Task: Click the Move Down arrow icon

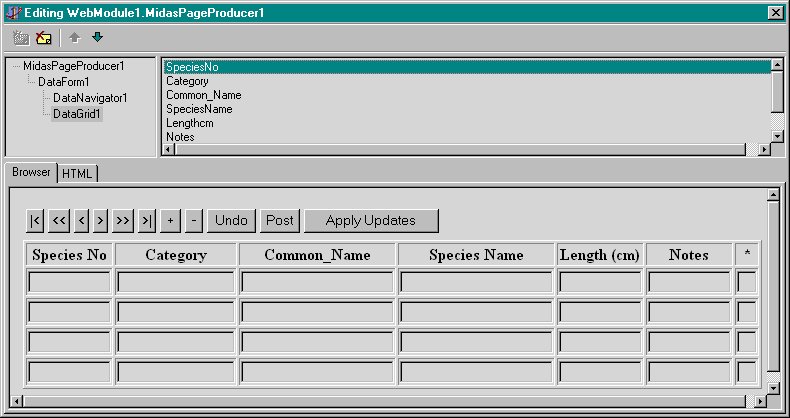Action: point(97,38)
